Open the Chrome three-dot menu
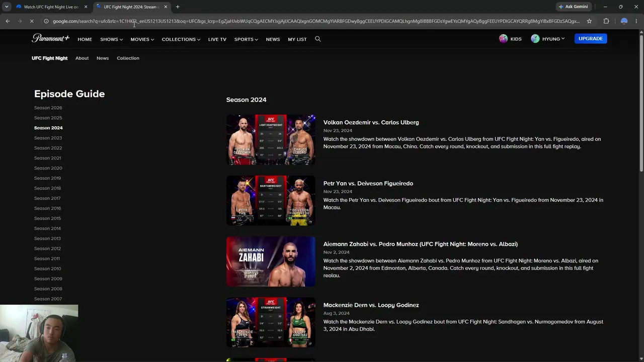The image size is (644, 362). (x=636, y=21)
